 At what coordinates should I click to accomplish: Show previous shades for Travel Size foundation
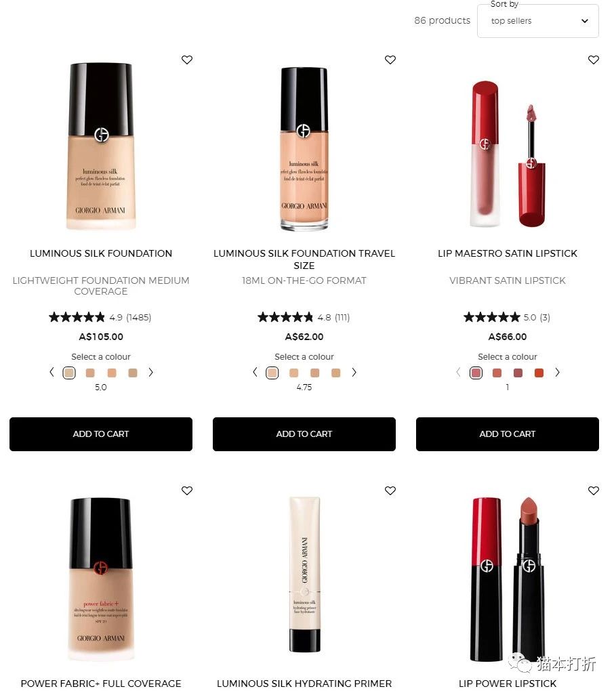tap(255, 373)
